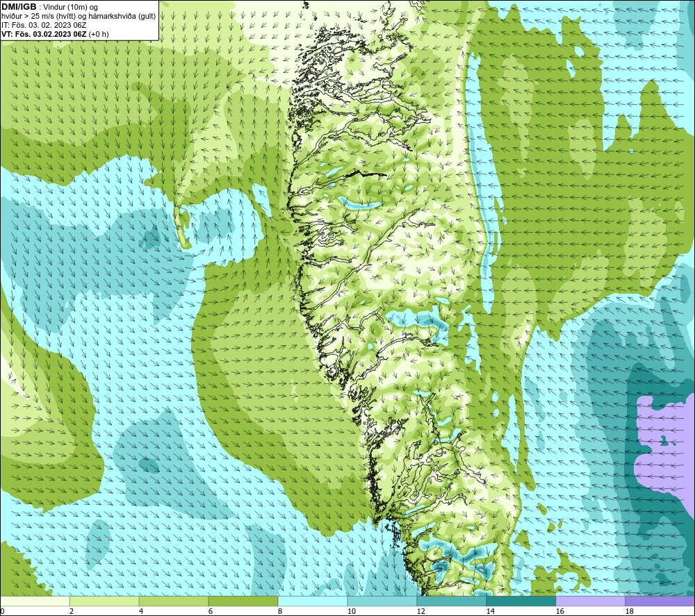Click the scale label '4'
This screenshot has height=616, width=695.
pos(141,611)
